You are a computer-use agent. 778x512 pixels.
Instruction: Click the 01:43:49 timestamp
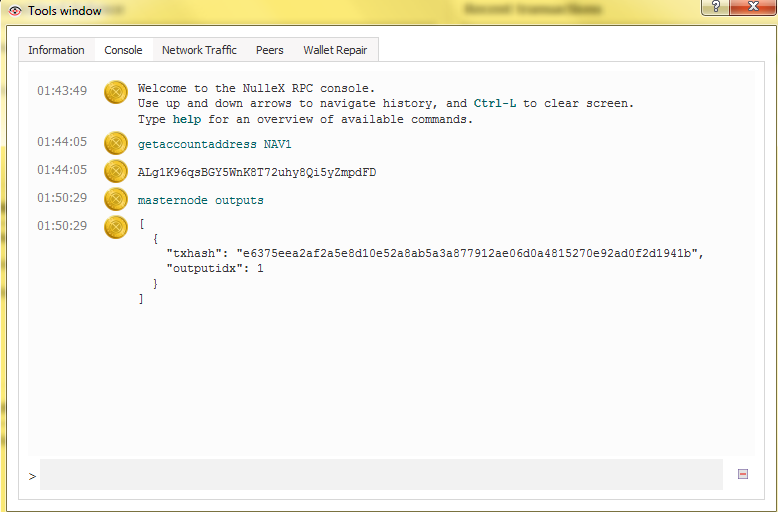click(x=62, y=91)
